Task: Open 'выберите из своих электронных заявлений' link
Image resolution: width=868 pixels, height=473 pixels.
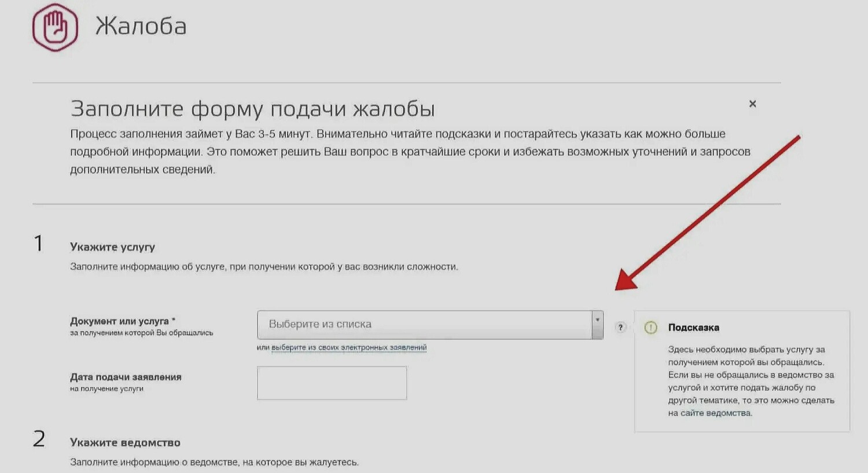Action: [349, 348]
